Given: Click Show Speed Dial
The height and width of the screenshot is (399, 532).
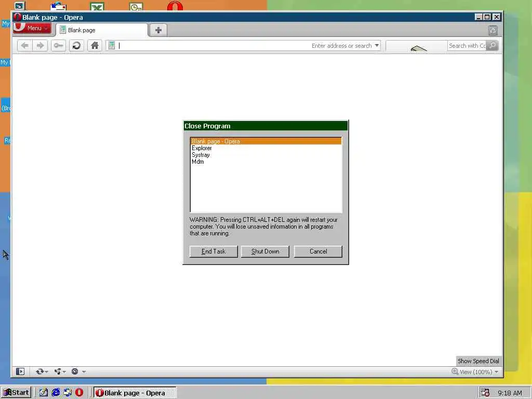Looking at the screenshot, I should point(478,361).
